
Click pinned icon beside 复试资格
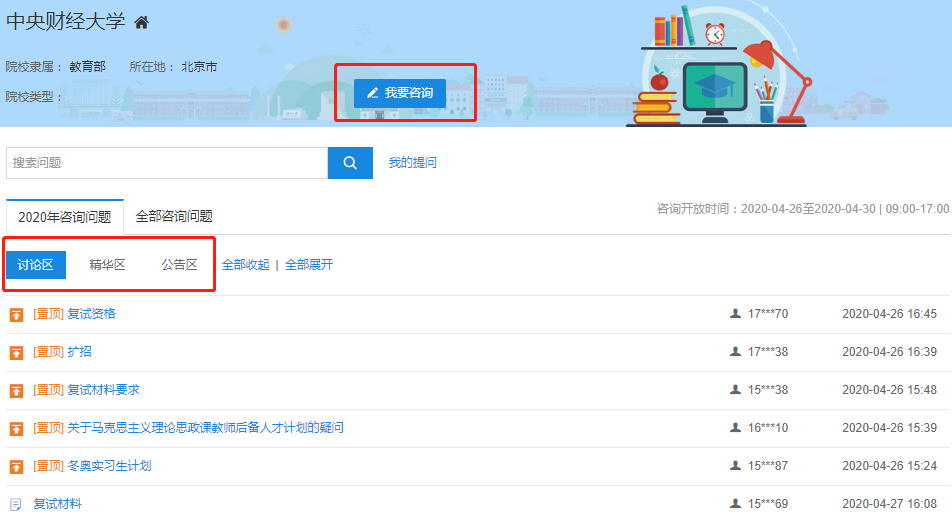16,315
